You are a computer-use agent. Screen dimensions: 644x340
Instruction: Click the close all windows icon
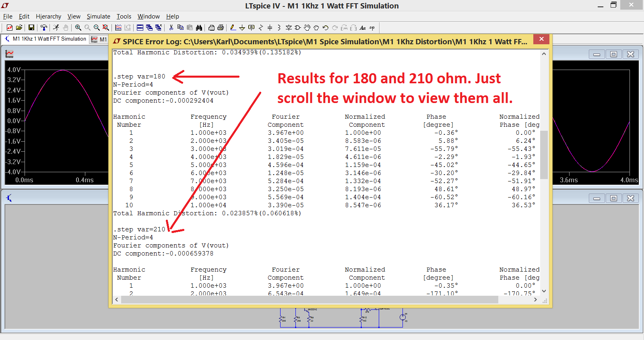[x=159, y=28]
